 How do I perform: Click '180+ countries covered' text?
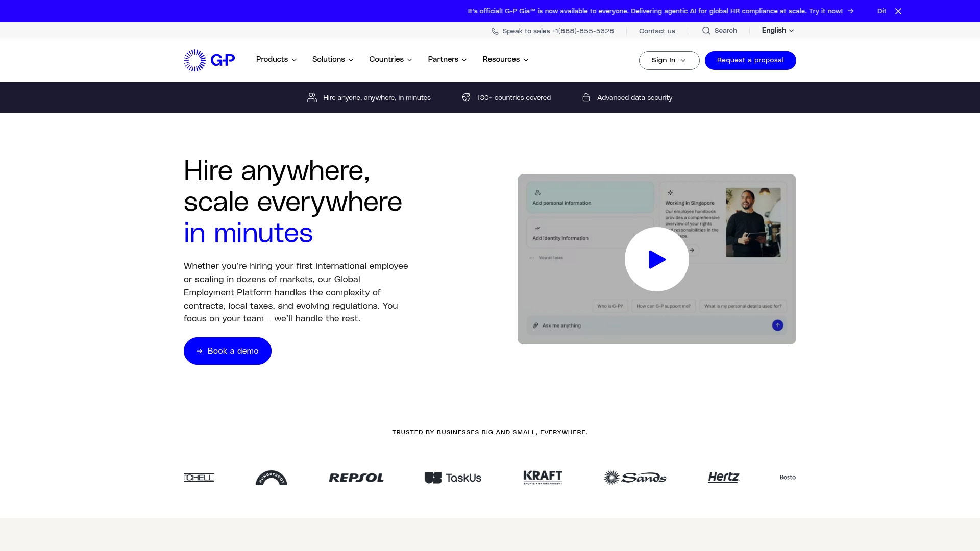(513, 98)
